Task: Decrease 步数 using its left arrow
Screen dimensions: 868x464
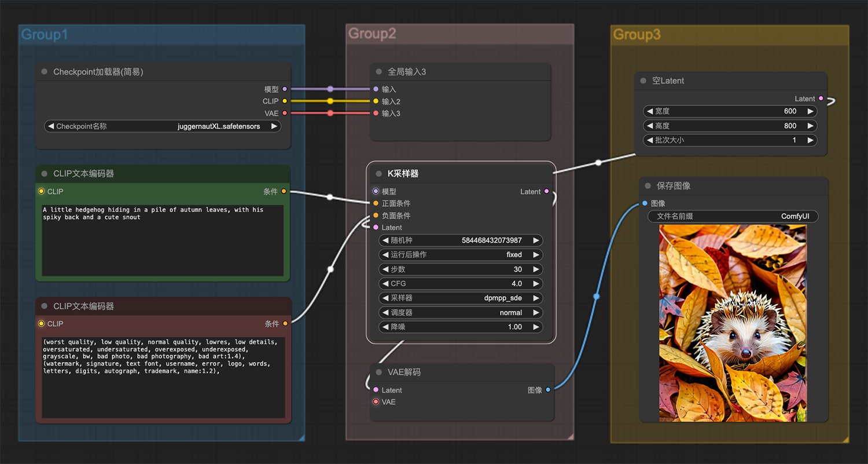Action: point(385,269)
